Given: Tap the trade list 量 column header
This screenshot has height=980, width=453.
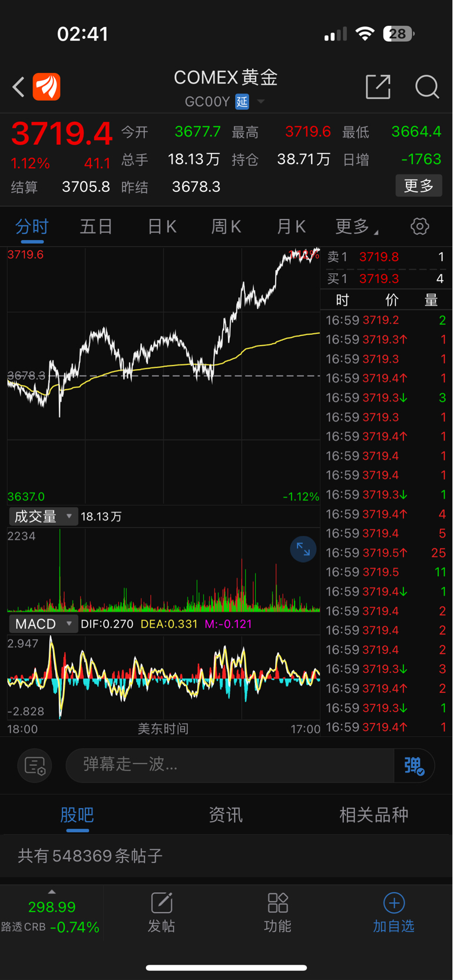Looking at the screenshot, I should point(431,300).
